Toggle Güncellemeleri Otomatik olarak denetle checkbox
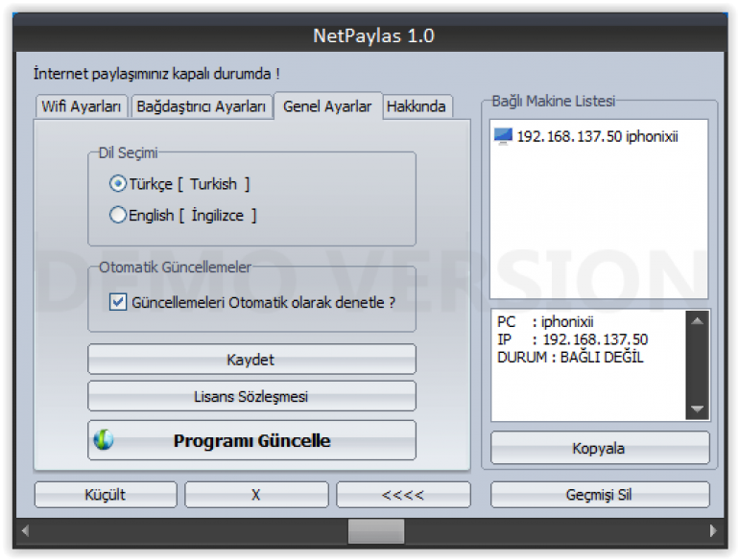Screen dimensions: 739x560 click(x=117, y=302)
